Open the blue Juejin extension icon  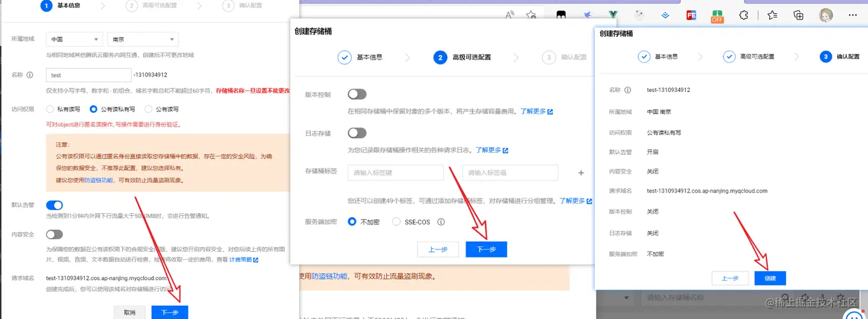click(665, 16)
